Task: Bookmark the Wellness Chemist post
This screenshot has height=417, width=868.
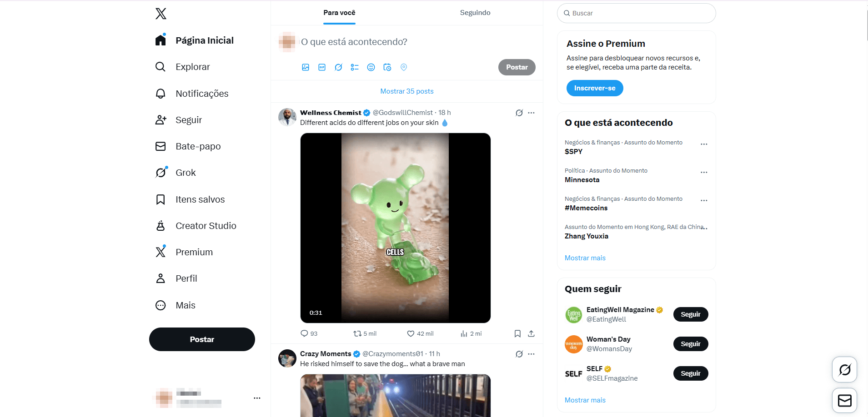Action: click(517, 334)
